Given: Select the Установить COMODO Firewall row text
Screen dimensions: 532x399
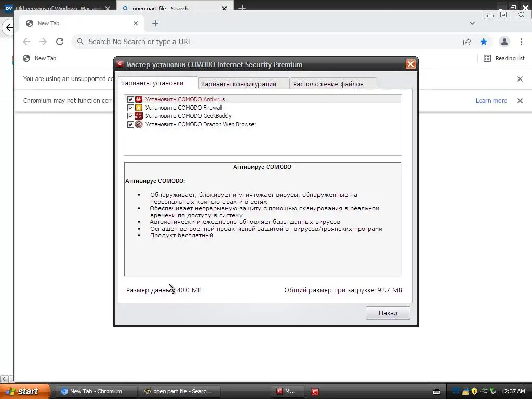Looking at the screenshot, I should coord(183,108).
